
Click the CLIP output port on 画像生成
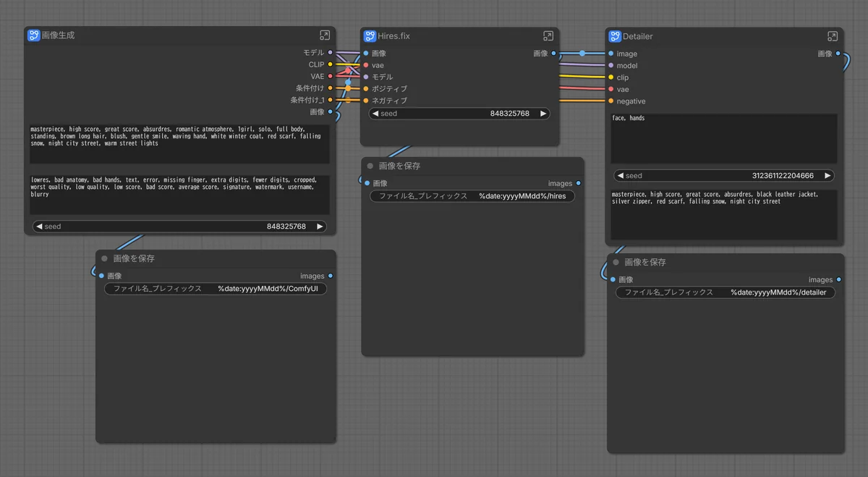pyautogui.click(x=331, y=64)
